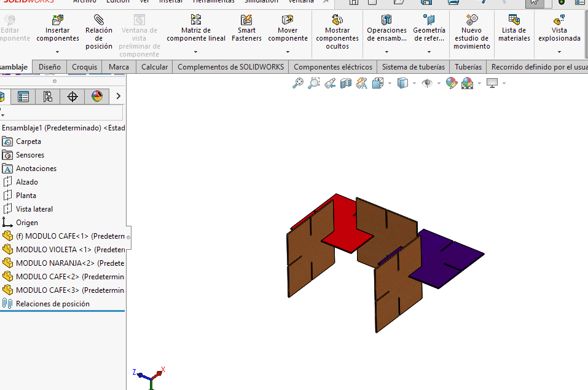588x390 pixels.
Task: Toggle Section view icon
Action: pyautogui.click(x=346, y=83)
